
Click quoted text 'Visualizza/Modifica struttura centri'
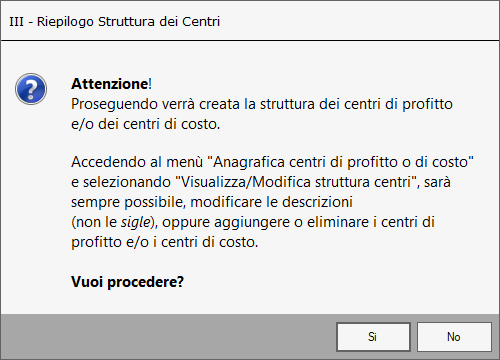pos(295,182)
